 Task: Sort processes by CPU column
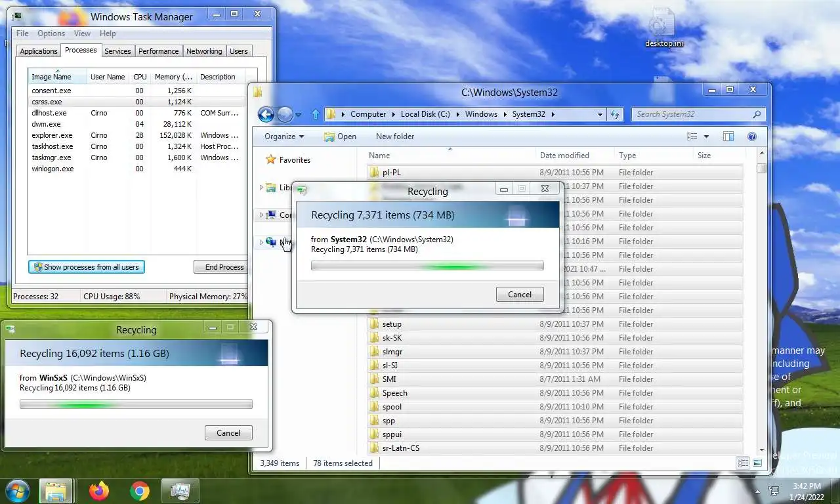(x=140, y=77)
